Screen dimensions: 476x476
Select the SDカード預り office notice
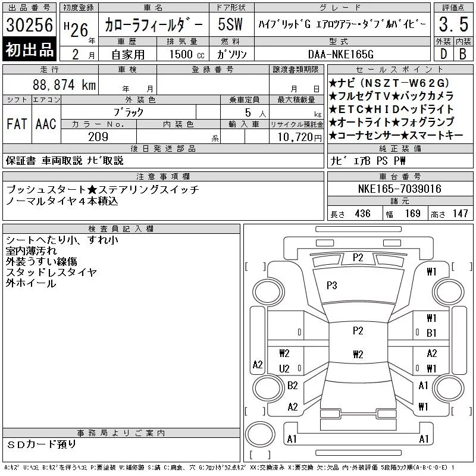(41, 444)
